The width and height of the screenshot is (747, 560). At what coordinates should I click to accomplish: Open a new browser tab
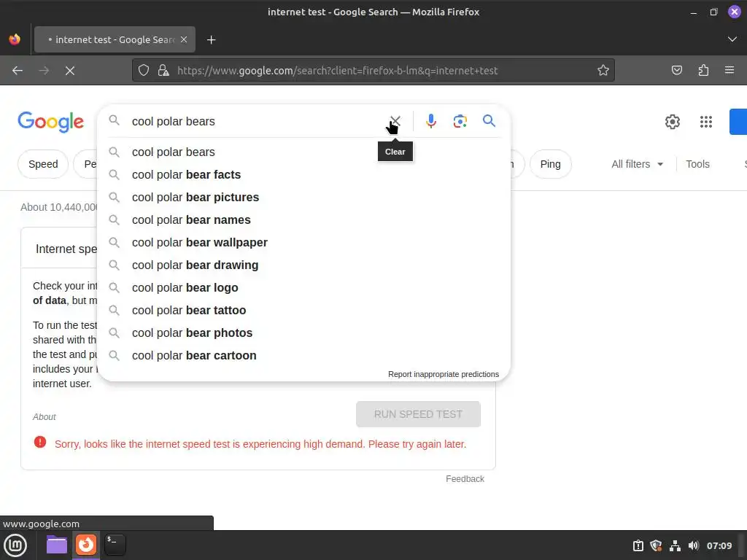tap(211, 40)
